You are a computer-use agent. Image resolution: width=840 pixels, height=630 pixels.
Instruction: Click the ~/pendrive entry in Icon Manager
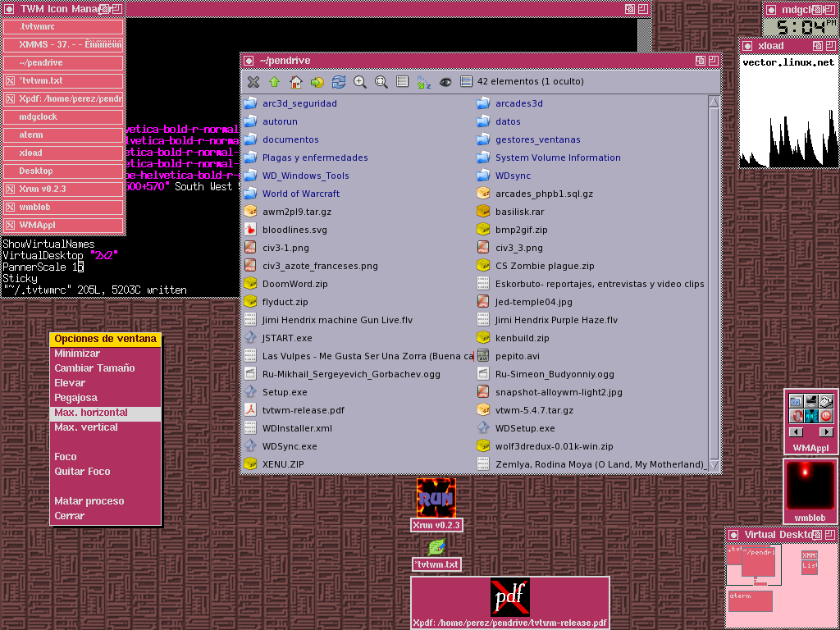[x=63, y=62]
